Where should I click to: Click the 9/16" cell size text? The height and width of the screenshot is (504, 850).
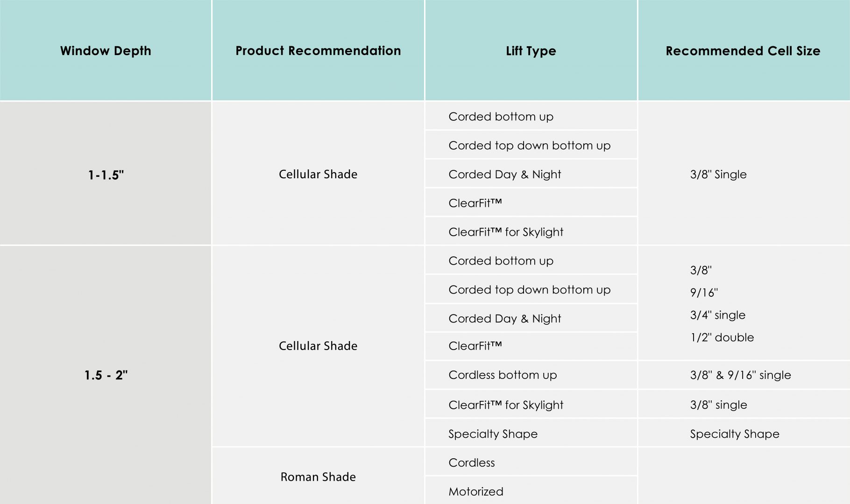[704, 292]
